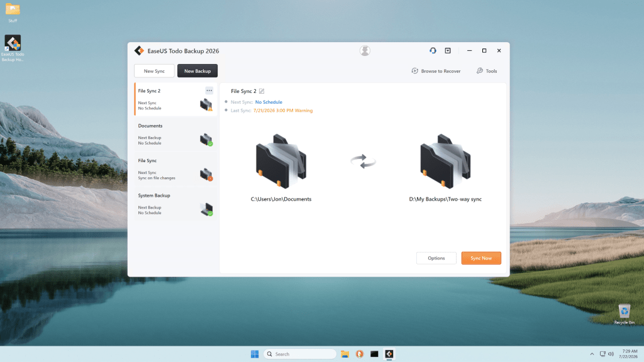Open the title bar dropdown menu icon
This screenshot has width=644, height=362.
point(448,50)
